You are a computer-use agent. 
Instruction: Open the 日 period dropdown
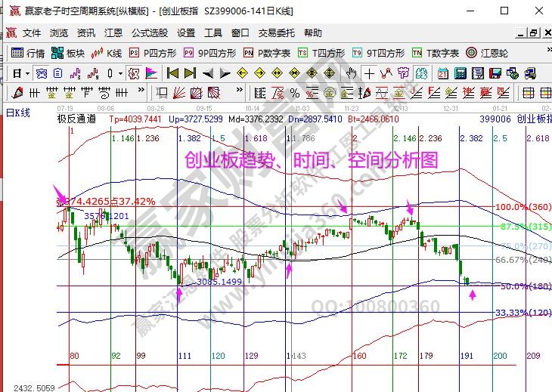pos(20,73)
